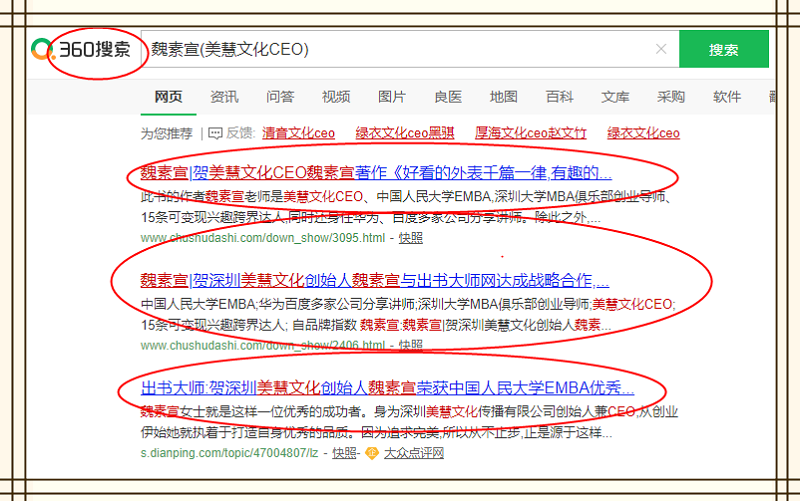Open the 问答 tab
Screen dimensions: 800x501
pyautogui.click(x=280, y=97)
